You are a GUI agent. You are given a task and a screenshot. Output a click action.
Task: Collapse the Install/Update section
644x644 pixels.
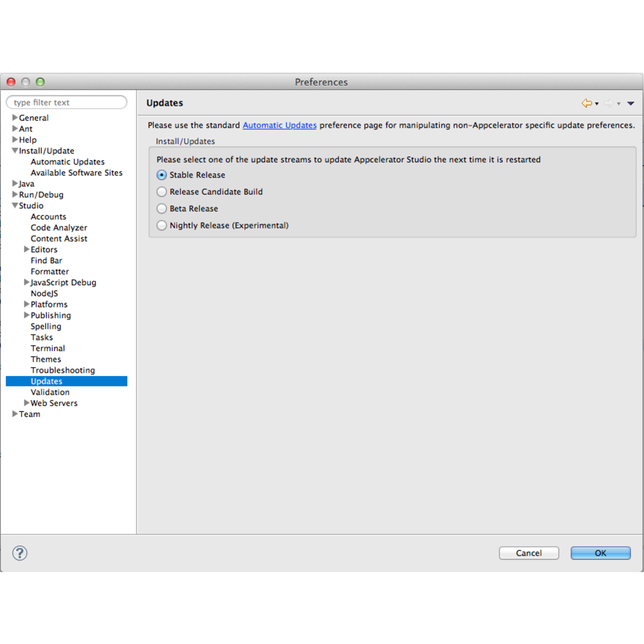pos(15,150)
